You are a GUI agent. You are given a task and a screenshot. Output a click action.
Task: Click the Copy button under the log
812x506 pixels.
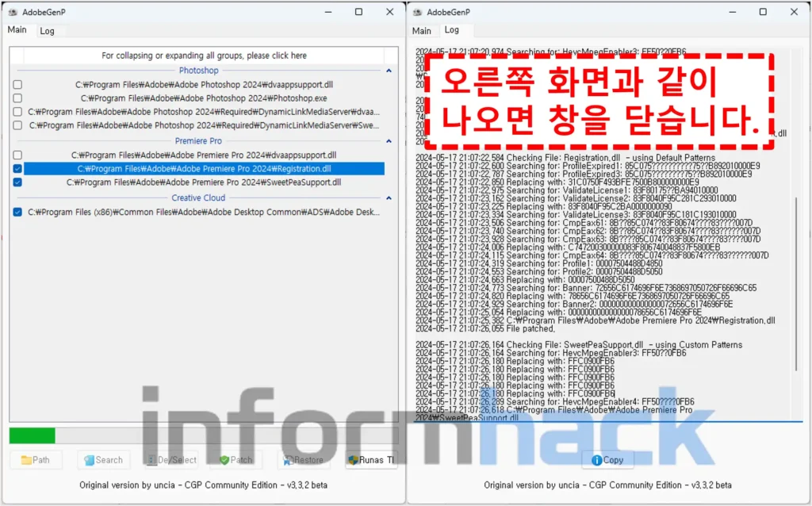(x=608, y=460)
